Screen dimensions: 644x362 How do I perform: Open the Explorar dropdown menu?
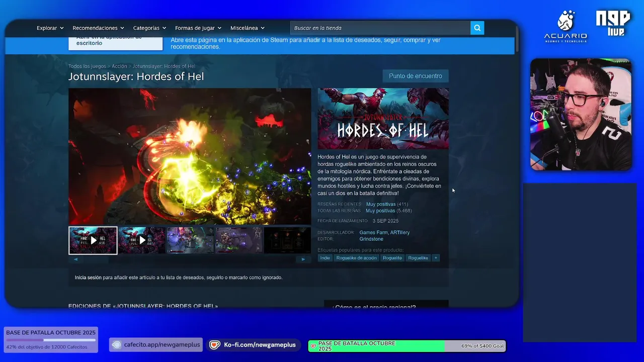pos(50,28)
